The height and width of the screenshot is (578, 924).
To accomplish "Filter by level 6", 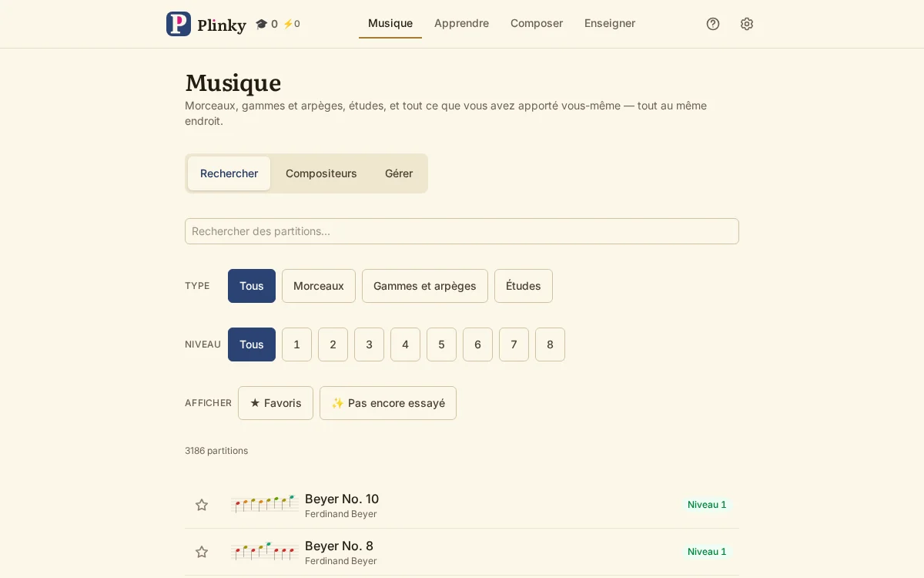I will tap(477, 344).
